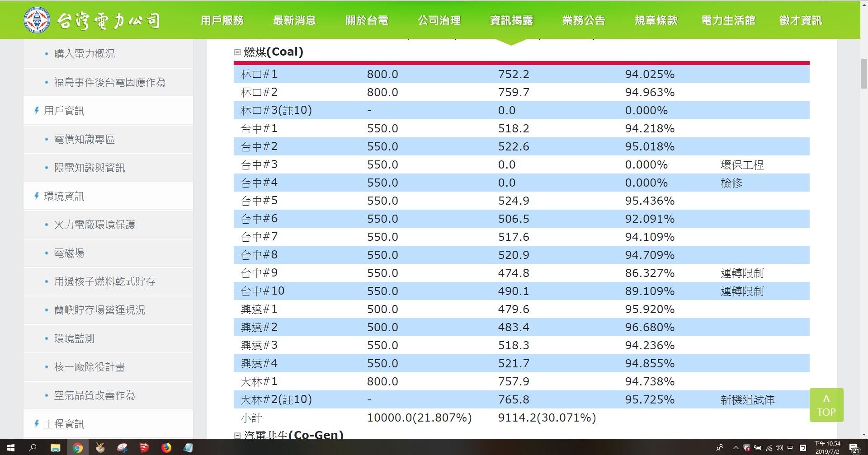
Task: Open the 資訊揭露 menu
Action: pyautogui.click(x=511, y=20)
